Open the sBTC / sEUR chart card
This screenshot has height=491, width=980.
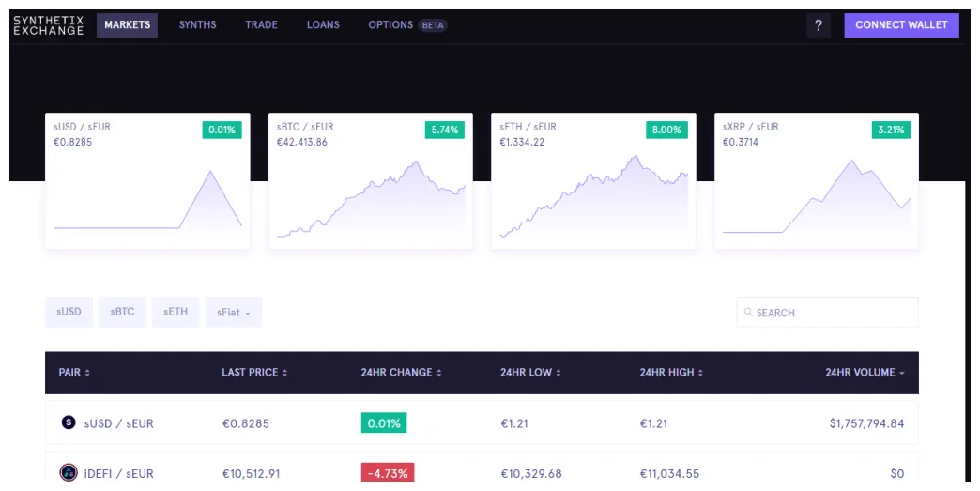[371, 180]
